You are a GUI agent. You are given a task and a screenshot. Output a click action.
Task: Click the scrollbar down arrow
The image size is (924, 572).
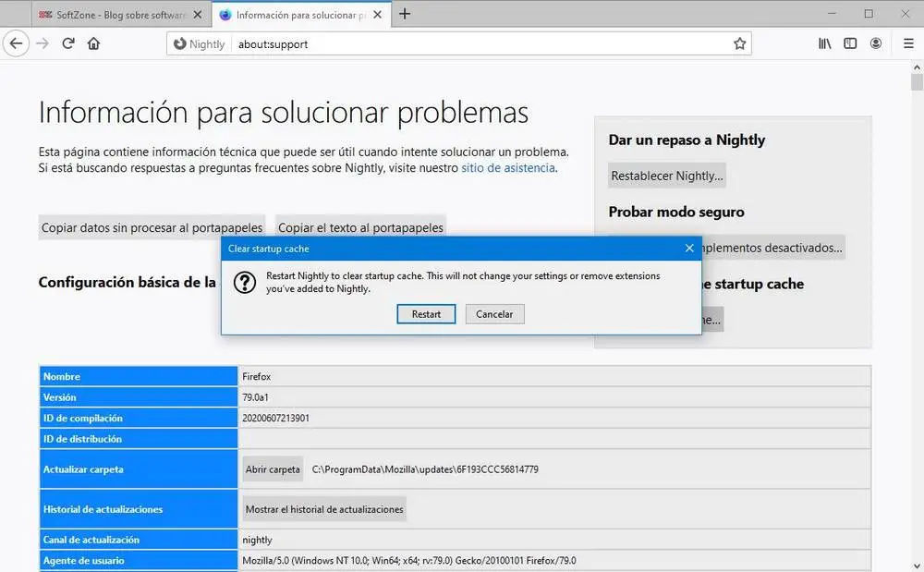click(x=917, y=566)
